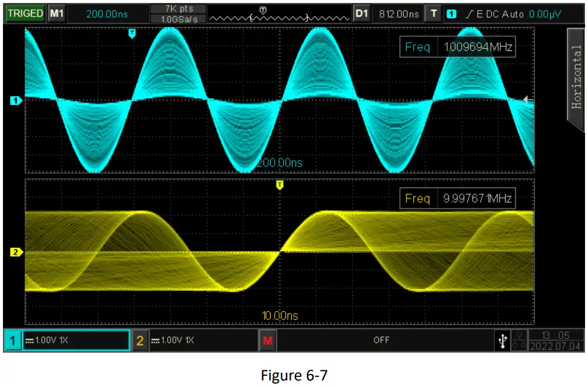This screenshot has width=588, height=387.
Task: Click the T trigger status icon in top bar
Action: click(x=435, y=10)
